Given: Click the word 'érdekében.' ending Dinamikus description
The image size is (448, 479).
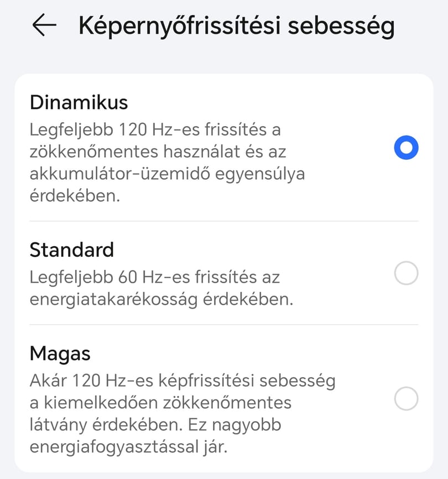Looking at the screenshot, I should (x=75, y=195).
